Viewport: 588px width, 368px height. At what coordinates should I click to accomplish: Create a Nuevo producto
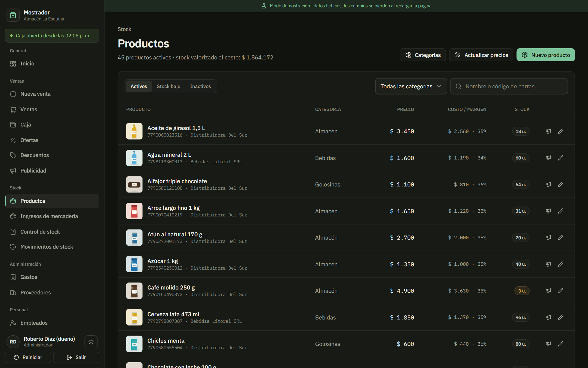click(x=546, y=55)
